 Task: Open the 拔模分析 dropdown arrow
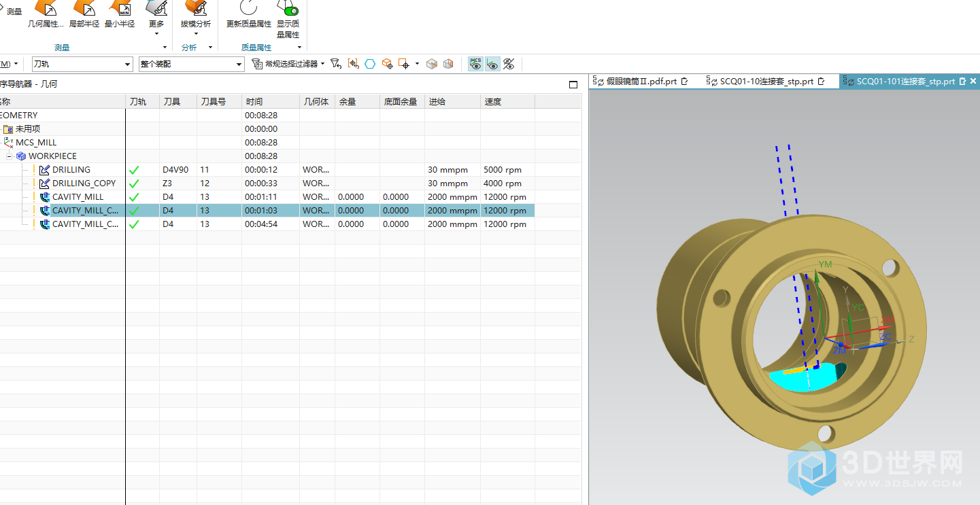coord(196,34)
